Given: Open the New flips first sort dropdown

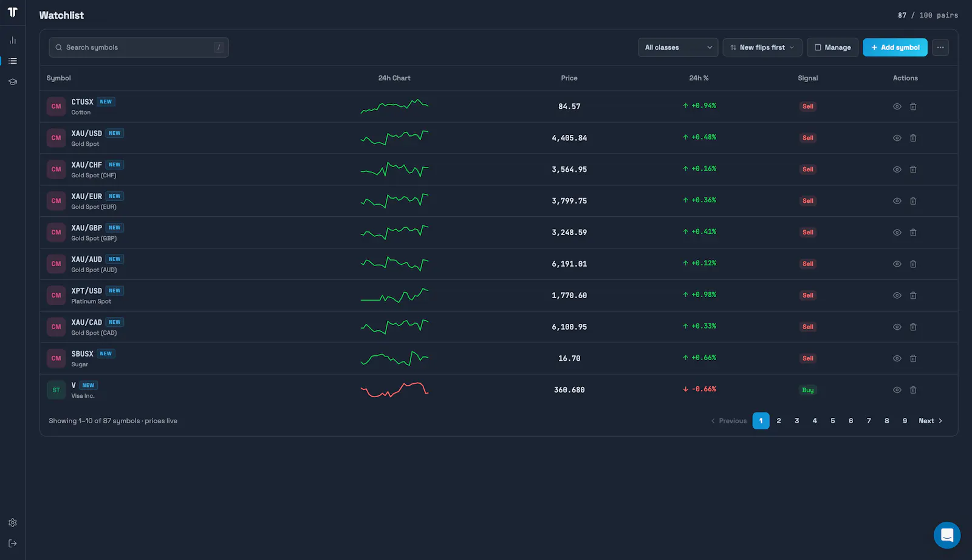Looking at the screenshot, I should (x=762, y=47).
